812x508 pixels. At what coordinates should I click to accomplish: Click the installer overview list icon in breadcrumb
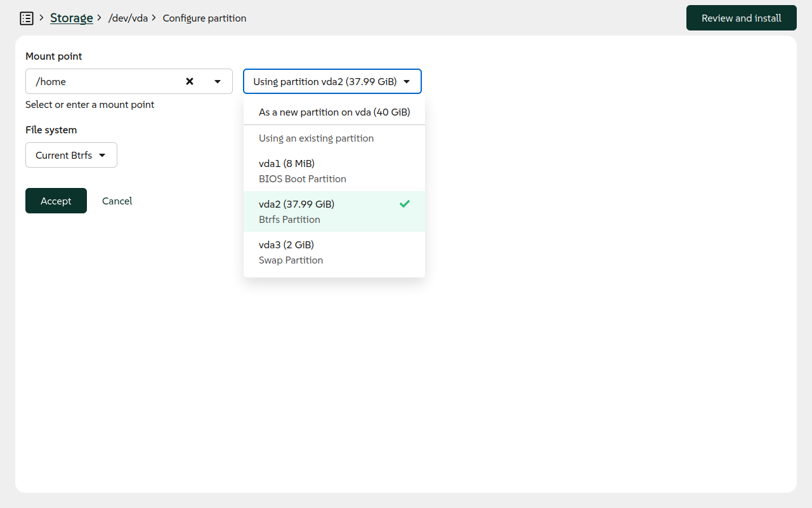(x=27, y=18)
